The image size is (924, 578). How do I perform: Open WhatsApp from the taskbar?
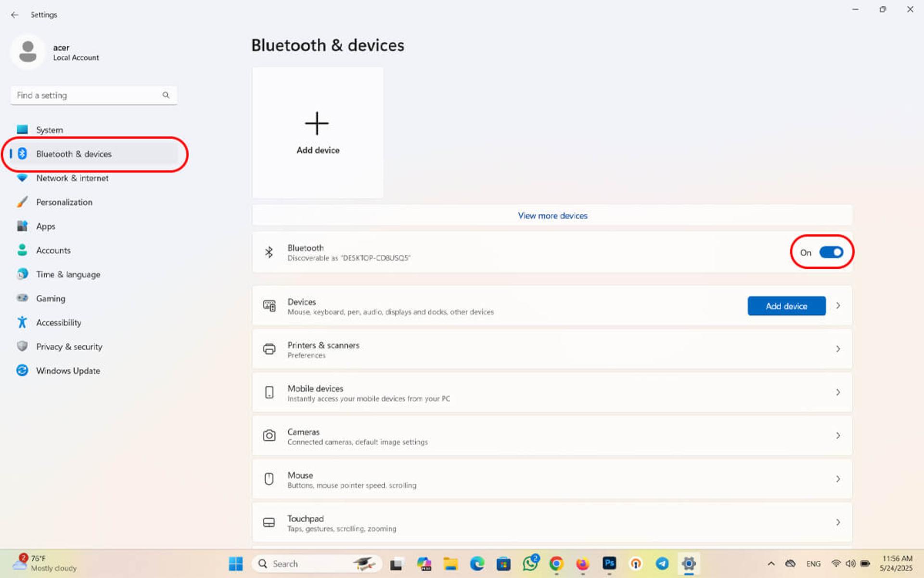pos(530,563)
